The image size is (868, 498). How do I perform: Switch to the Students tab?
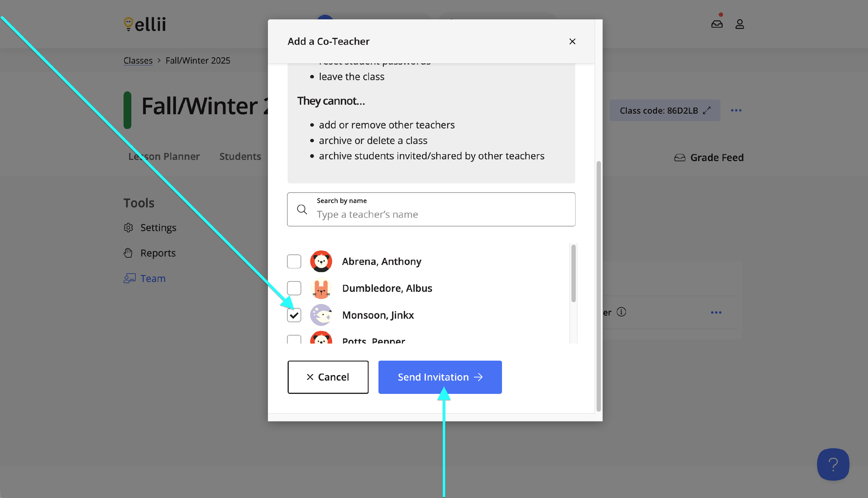click(240, 157)
